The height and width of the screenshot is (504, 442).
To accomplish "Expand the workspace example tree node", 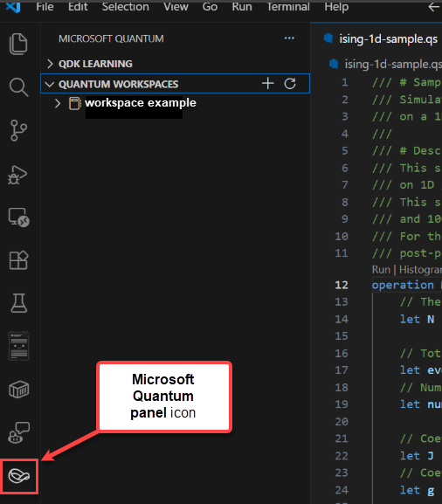I will coord(58,103).
